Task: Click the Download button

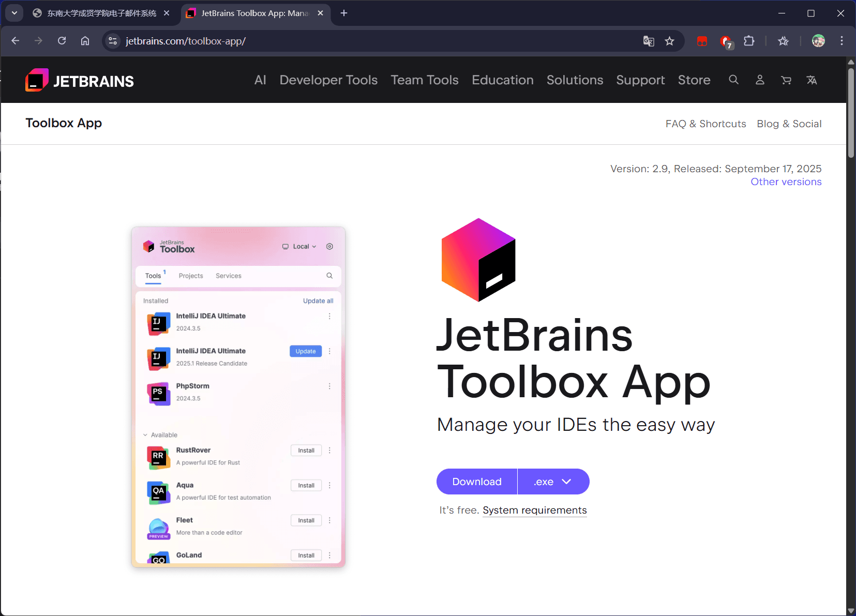Action: tap(476, 482)
